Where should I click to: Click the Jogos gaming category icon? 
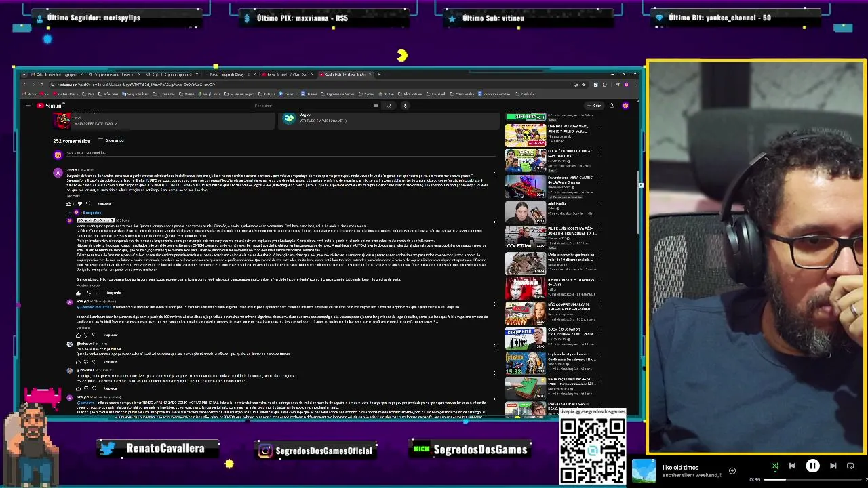290,118
